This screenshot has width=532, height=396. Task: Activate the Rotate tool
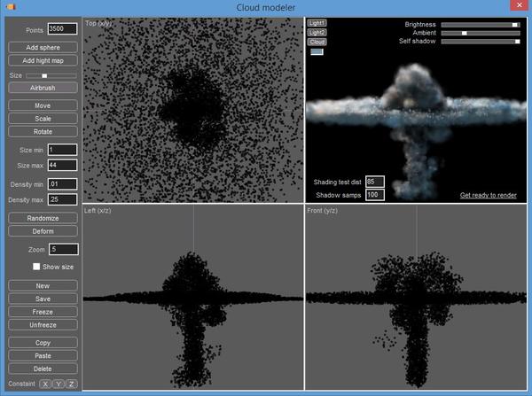click(x=43, y=131)
